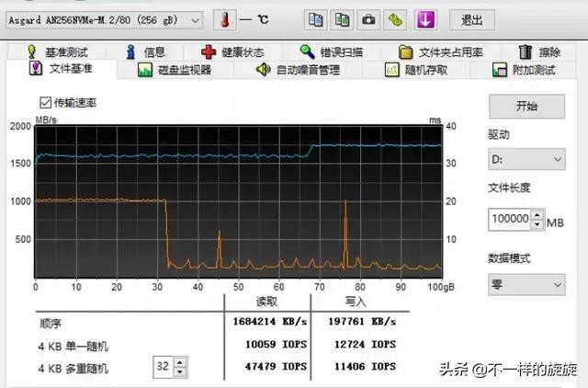Click the extra tests icon
The height and width of the screenshot is (388, 588).
pyautogui.click(x=500, y=70)
